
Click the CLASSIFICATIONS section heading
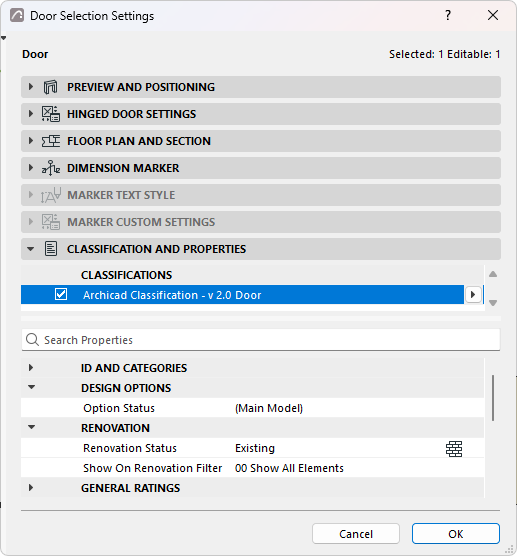tap(126, 275)
